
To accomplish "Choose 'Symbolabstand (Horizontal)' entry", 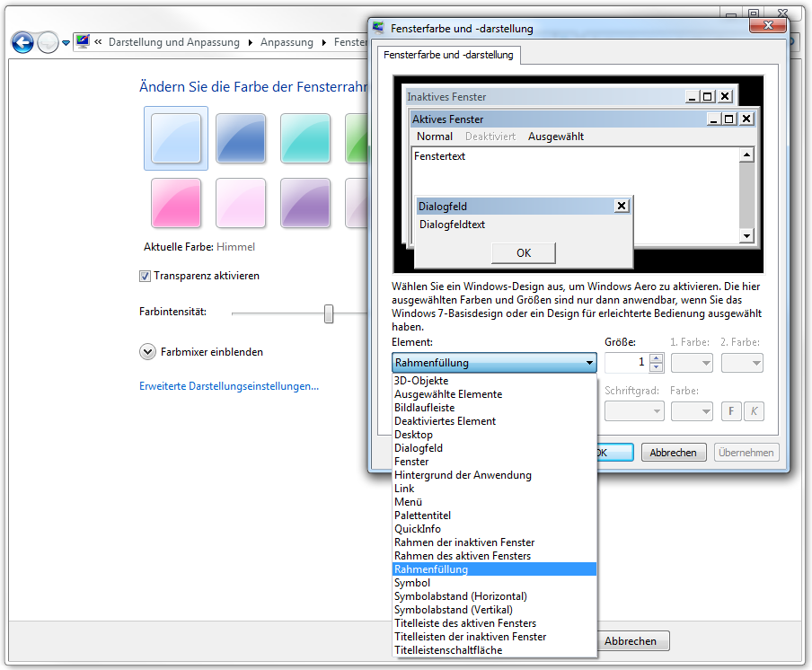I will pyautogui.click(x=495, y=596).
